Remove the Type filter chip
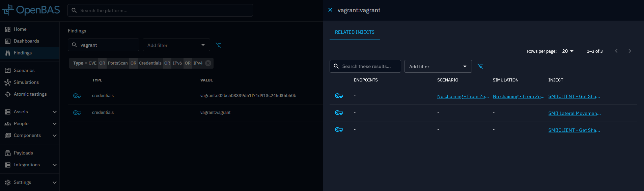The width and height of the screenshot is (644, 191). [208, 63]
